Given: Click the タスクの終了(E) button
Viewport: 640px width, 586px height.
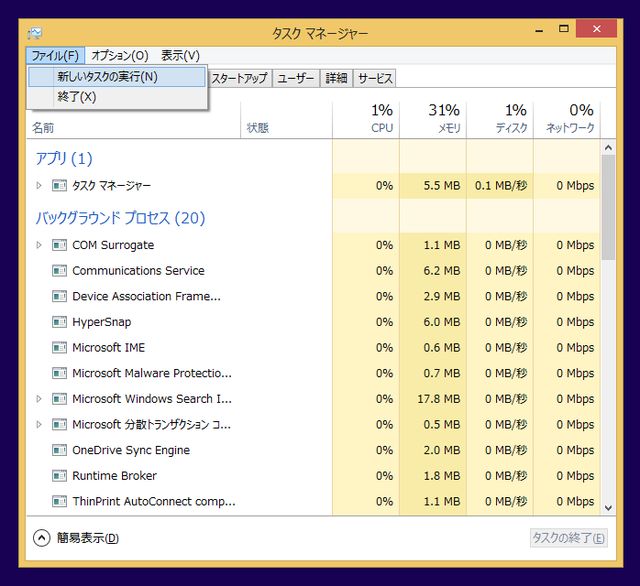Looking at the screenshot, I should [569, 538].
